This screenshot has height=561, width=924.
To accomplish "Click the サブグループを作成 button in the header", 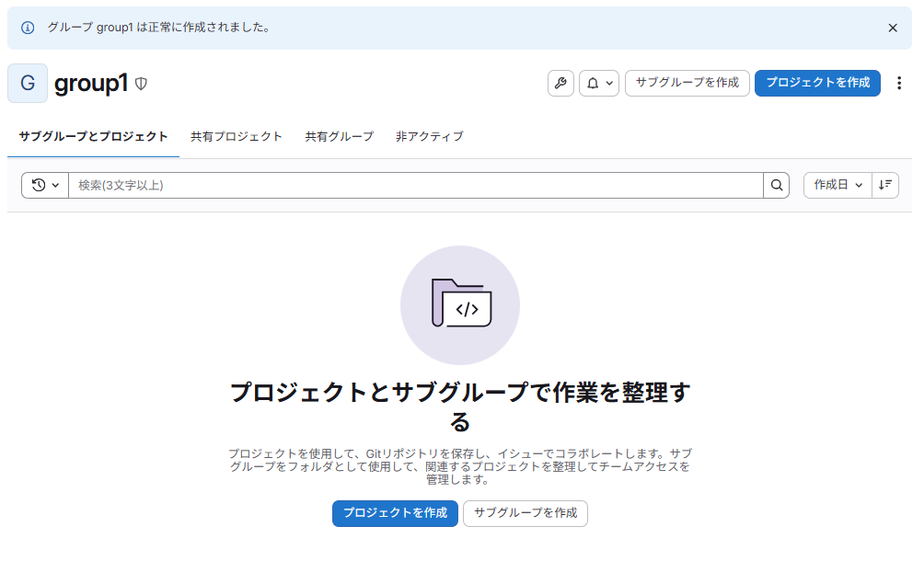I will (x=687, y=82).
